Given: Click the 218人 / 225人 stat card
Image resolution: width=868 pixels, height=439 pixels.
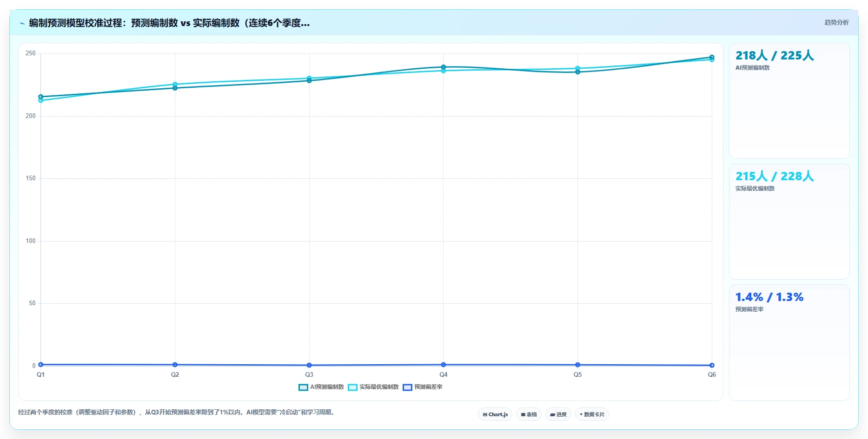Looking at the screenshot, I should [789, 101].
